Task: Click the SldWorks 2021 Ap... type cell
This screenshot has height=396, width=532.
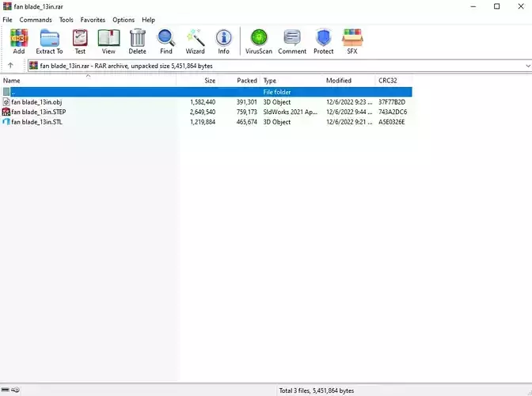Action: coord(290,112)
